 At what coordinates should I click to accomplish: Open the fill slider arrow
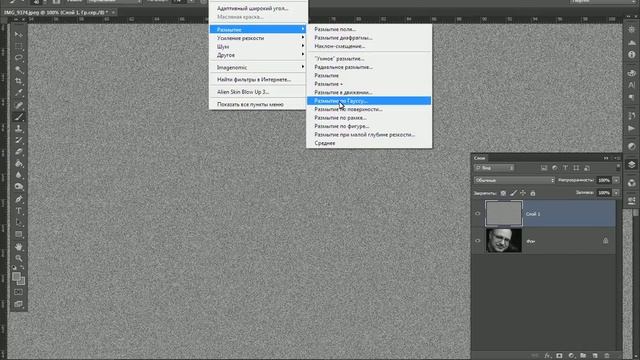616,193
